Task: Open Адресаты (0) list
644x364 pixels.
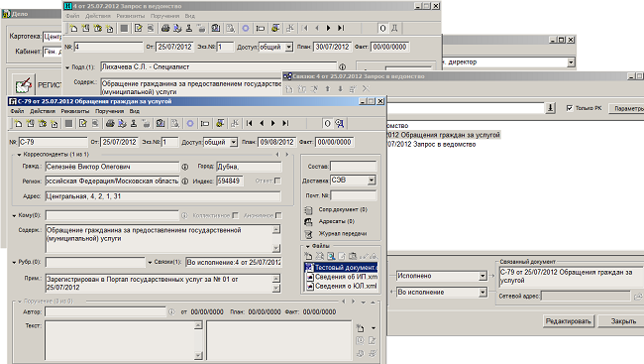Action: (x=337, y=221)
